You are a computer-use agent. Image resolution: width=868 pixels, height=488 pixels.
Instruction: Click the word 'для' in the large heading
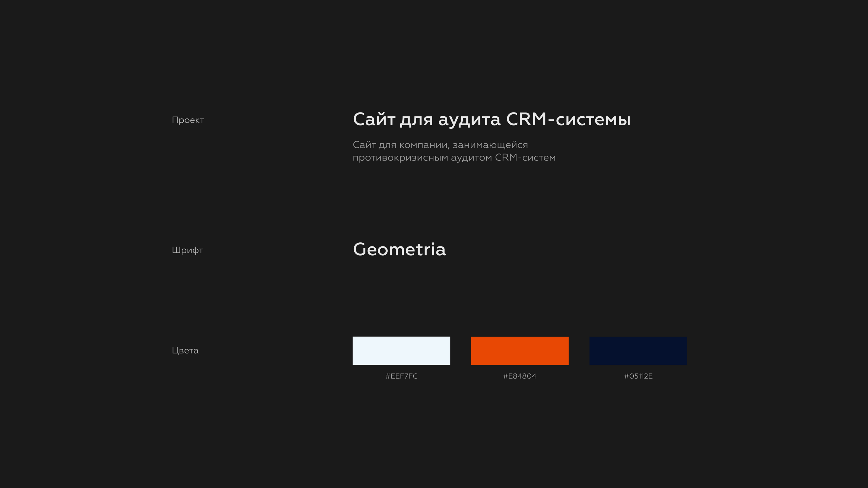(416, 120)
